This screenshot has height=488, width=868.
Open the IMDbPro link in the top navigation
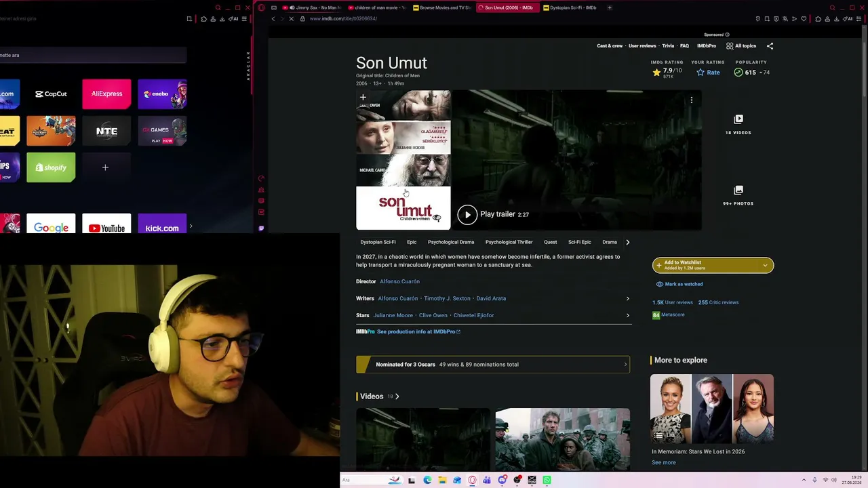click(707, 46)
